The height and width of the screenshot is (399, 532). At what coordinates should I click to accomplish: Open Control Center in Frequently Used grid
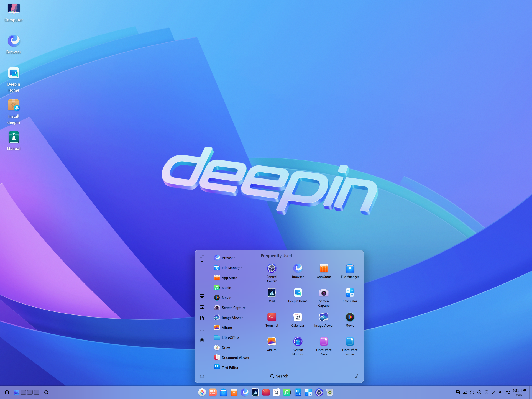(x=272, y=273)
